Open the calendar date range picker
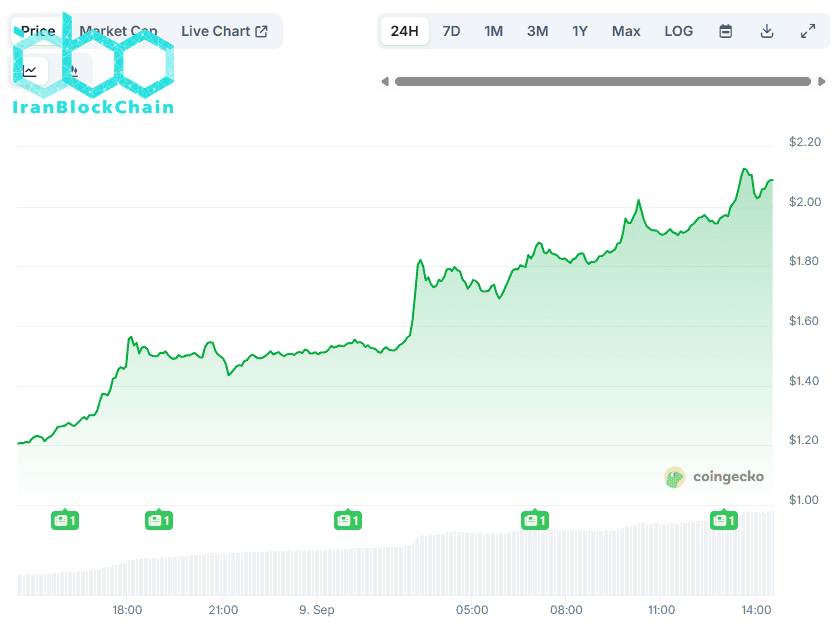The height and width of the screenshot is (626, 832). click(x=726, y=31)
